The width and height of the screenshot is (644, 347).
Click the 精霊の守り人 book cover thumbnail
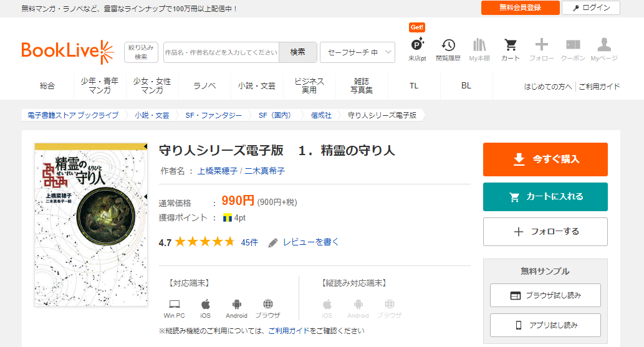pyautogui.click(x=91, y=225)
